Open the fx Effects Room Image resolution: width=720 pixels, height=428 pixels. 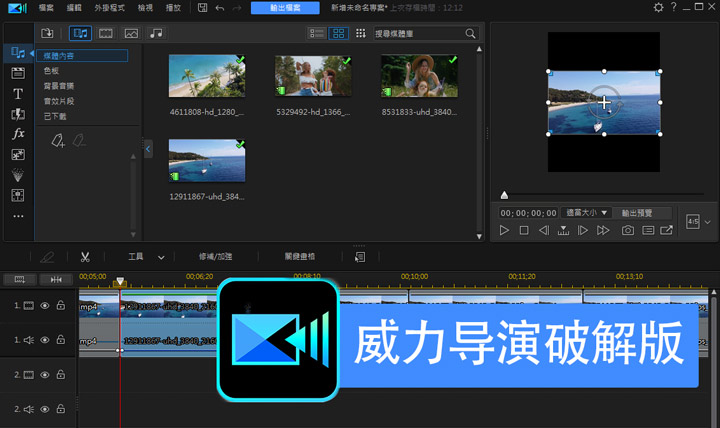click(18, 134)
